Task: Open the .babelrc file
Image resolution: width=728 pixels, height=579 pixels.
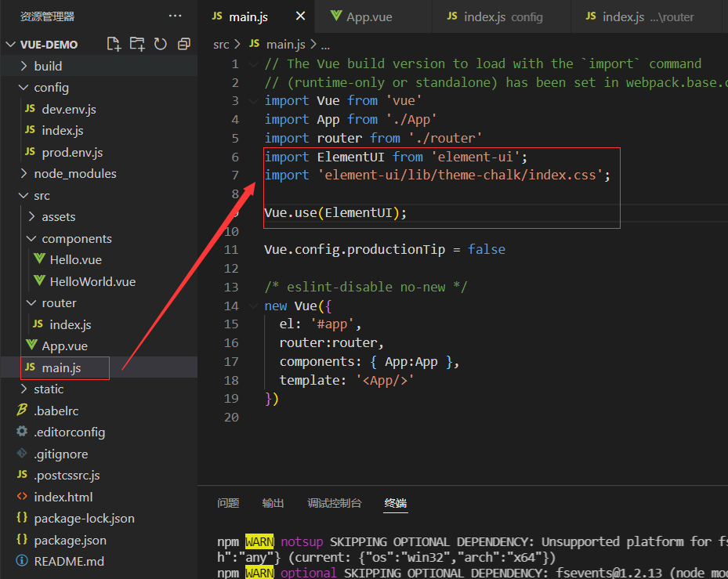Action: point(56,411)
